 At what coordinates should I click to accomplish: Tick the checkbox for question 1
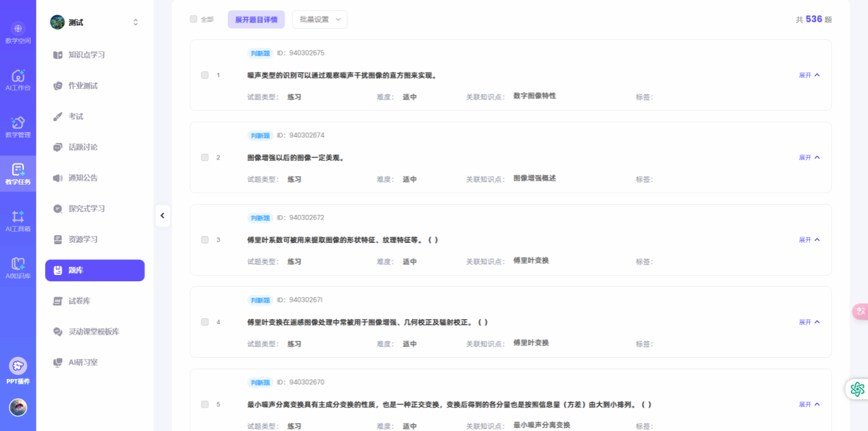coord(205,75)
